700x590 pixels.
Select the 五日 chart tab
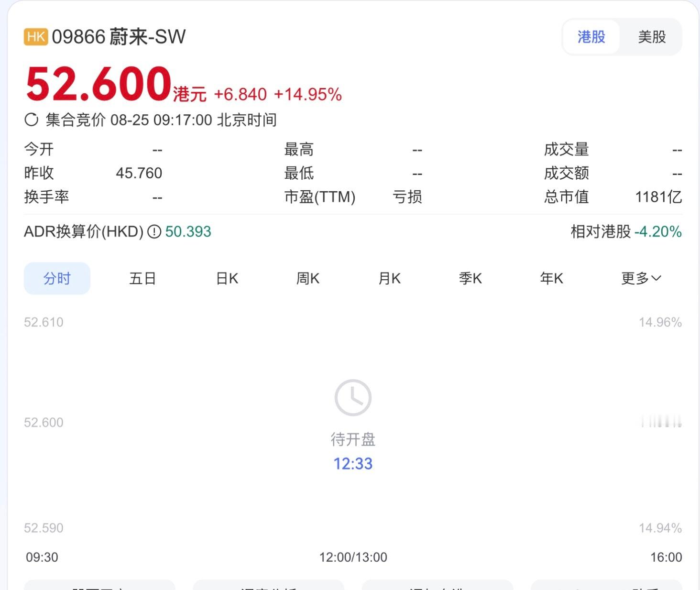[142, 278]
